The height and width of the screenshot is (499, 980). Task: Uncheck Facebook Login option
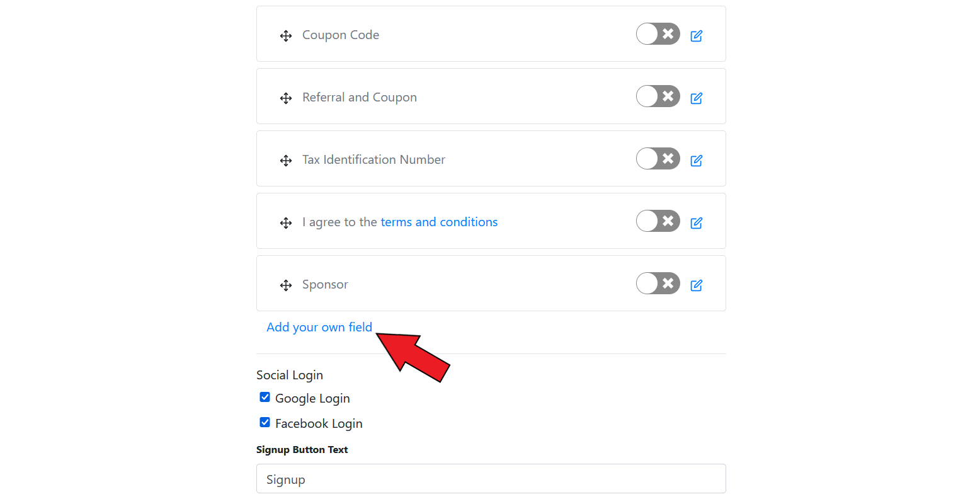point(265,423)
